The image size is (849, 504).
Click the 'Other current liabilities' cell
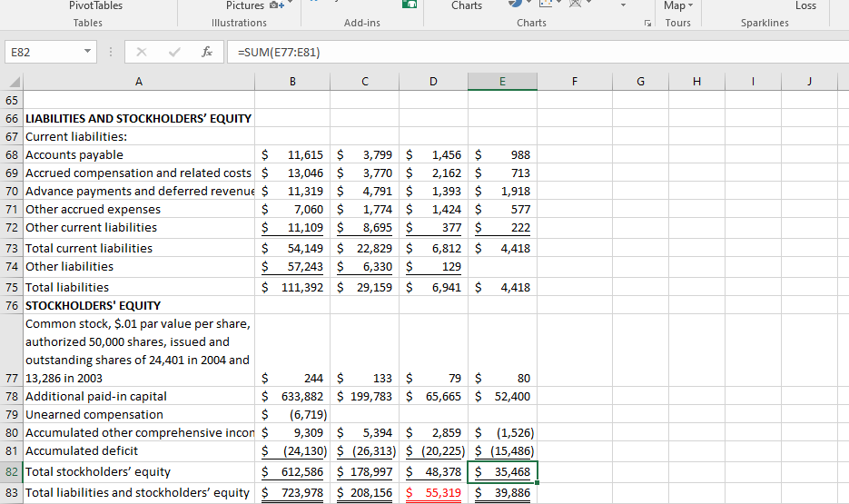coord(139,227)
